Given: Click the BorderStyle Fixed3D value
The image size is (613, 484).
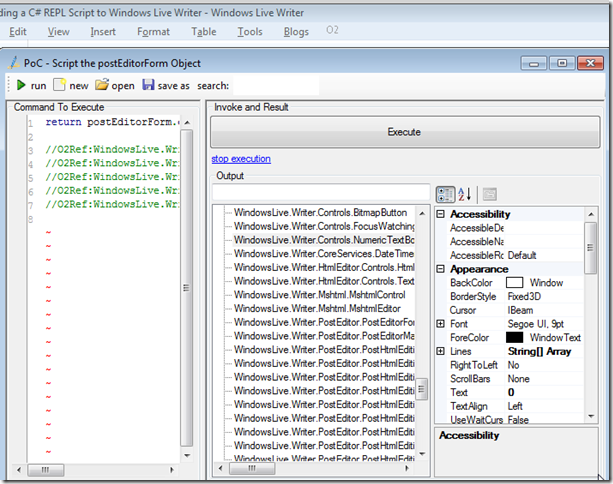Looking at the screenshot, I should coord(545,296).
